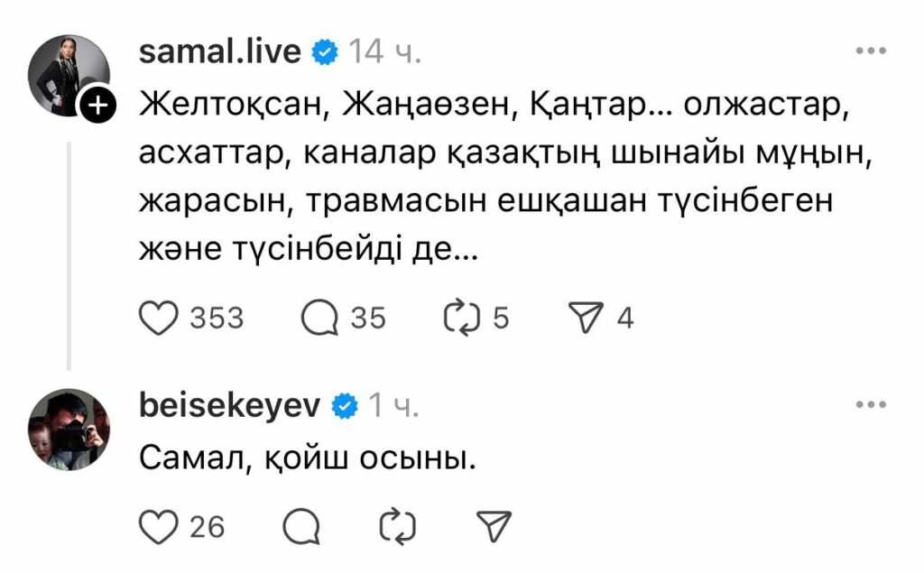Like beisekeyev's reply
924x573 pixels.
[161, 525]
